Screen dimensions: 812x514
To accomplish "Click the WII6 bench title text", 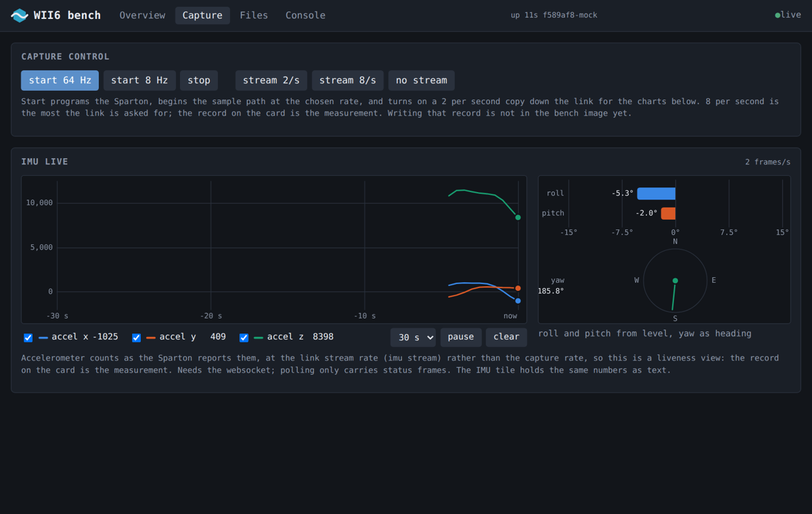I will [67, 15].
